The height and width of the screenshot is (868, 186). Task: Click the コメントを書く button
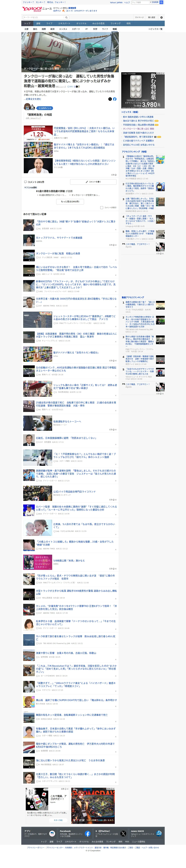pos(93,182)
